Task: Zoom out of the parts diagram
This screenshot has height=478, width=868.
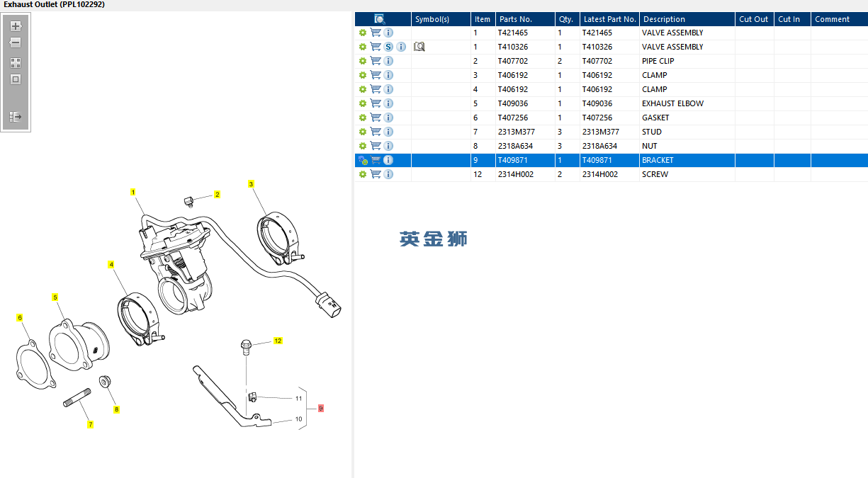Action: 16,43
